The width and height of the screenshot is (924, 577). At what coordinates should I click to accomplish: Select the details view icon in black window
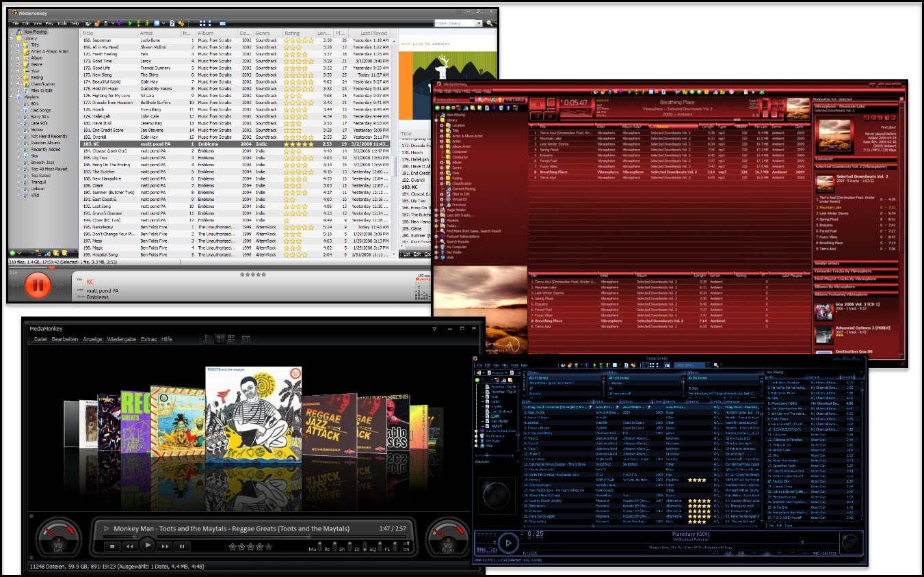[x=232, y=339]
